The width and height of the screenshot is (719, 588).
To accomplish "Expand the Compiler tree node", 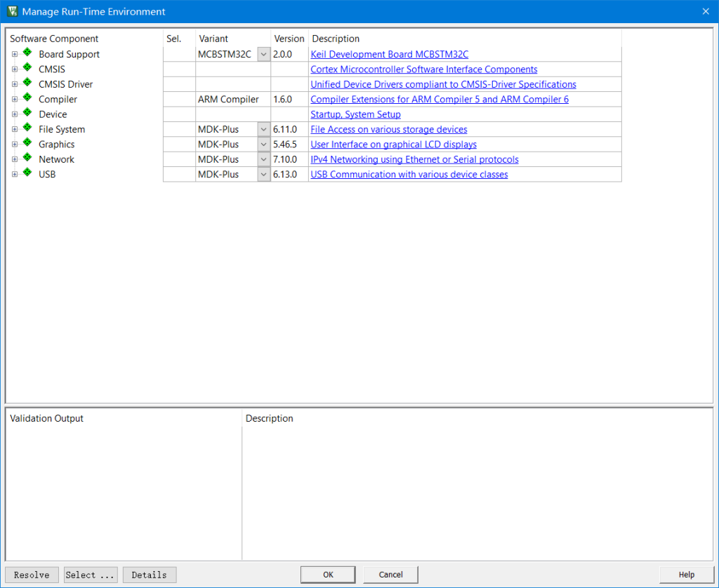I will (x=15, y=99).
